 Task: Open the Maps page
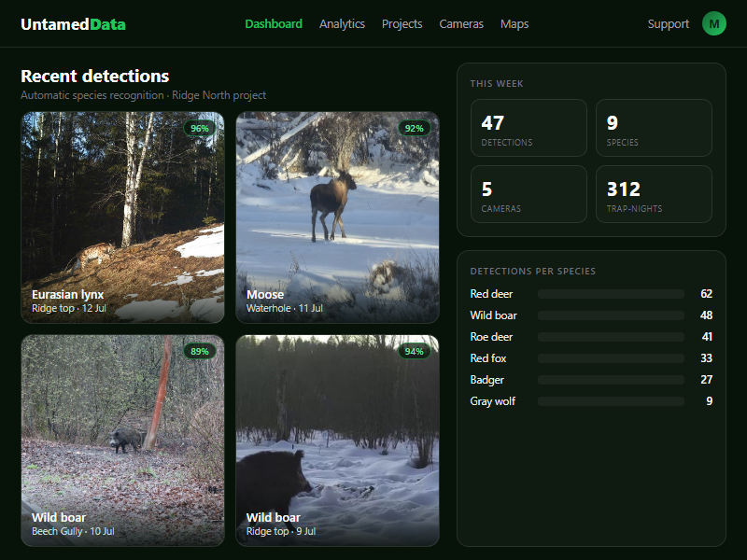coord(514,24)
